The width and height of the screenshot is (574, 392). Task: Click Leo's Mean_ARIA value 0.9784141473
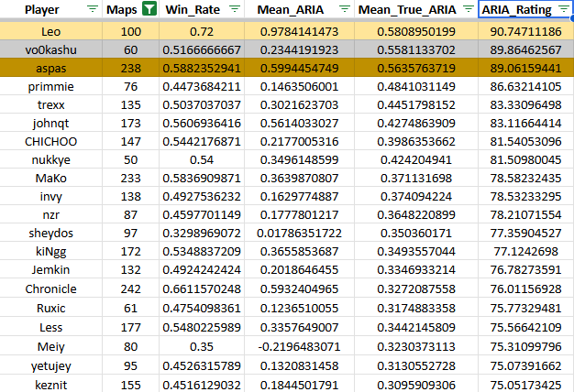[299, 31]
